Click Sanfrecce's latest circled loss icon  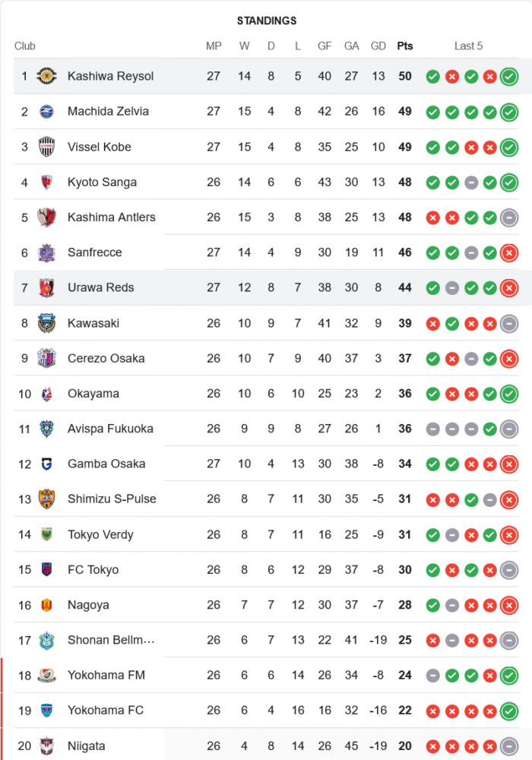pyautogui.click(x=509, y=252)
